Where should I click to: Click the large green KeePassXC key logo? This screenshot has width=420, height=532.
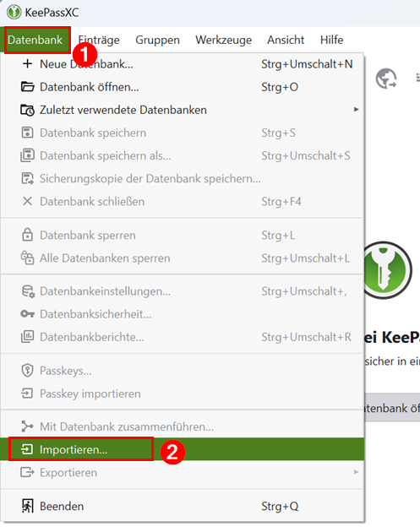tap(387, 270)
